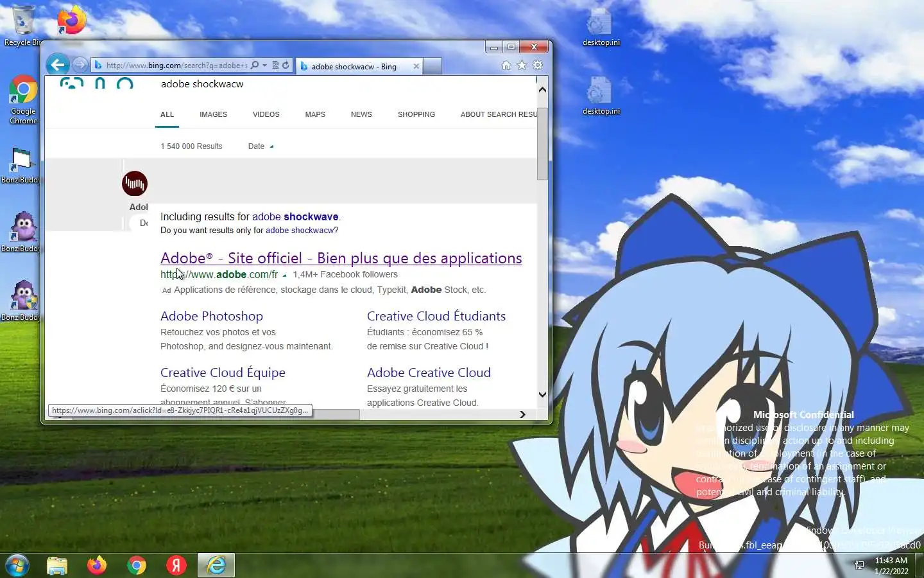The width and height of the screenshot is (924, 578).
Task: Open the address bar autocomplete dropdown arrow
Action: coord(264,65)
